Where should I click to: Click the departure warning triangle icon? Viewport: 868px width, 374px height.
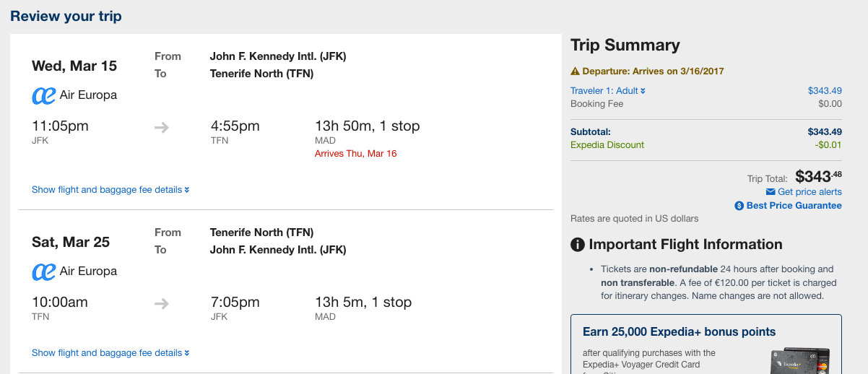[x=575, y=71]
